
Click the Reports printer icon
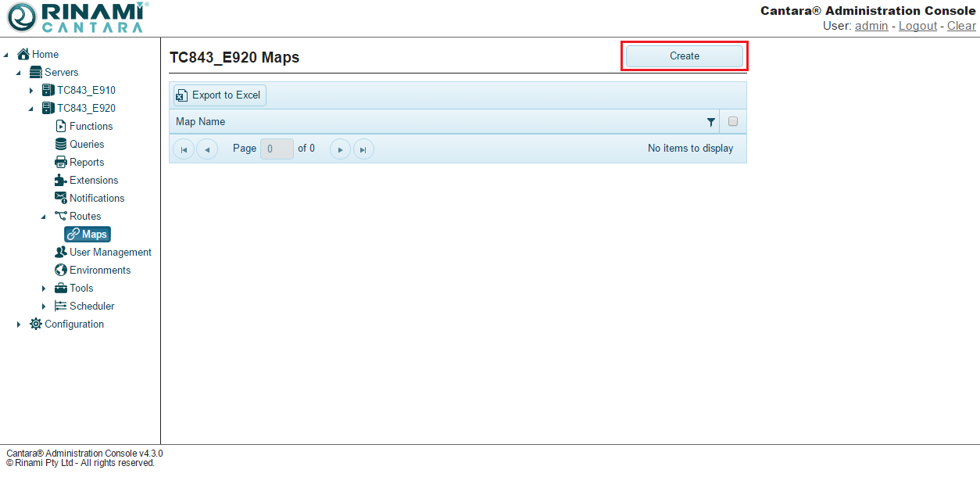tap(61, 163)
